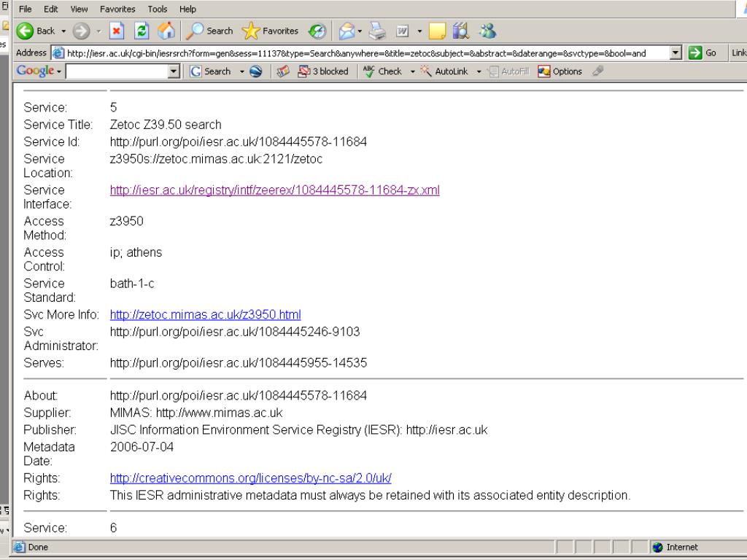Click the Serves purl 1084445955-14535

pos(239,363)
